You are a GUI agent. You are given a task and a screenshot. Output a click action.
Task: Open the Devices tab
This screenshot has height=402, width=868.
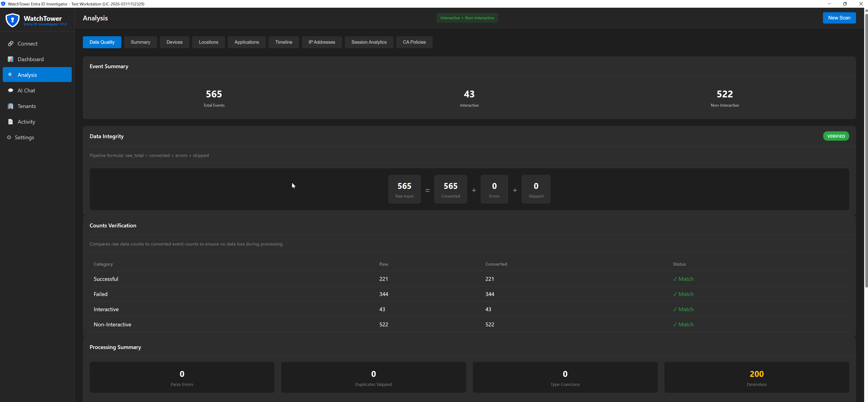pyautogui.click(x=175, y=42)
